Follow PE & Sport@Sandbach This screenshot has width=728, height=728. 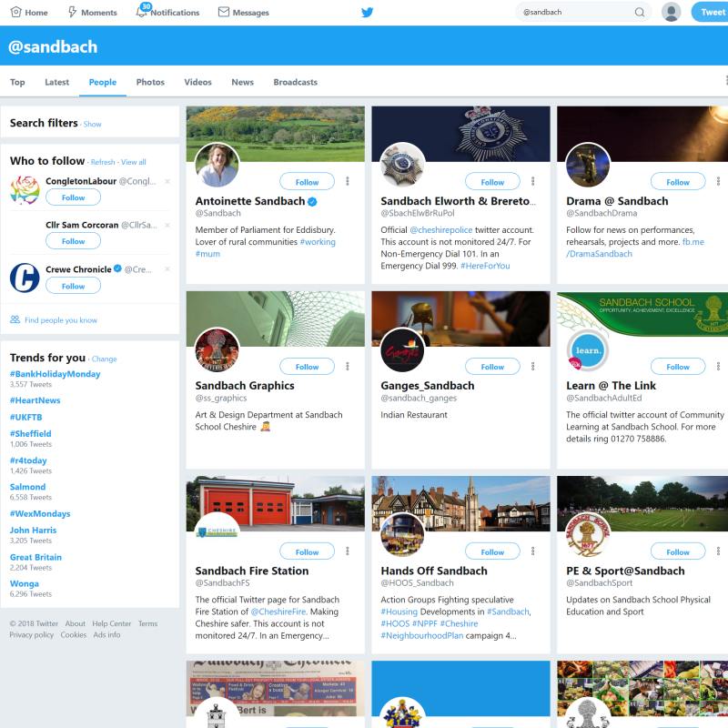(x=677, y=551)
